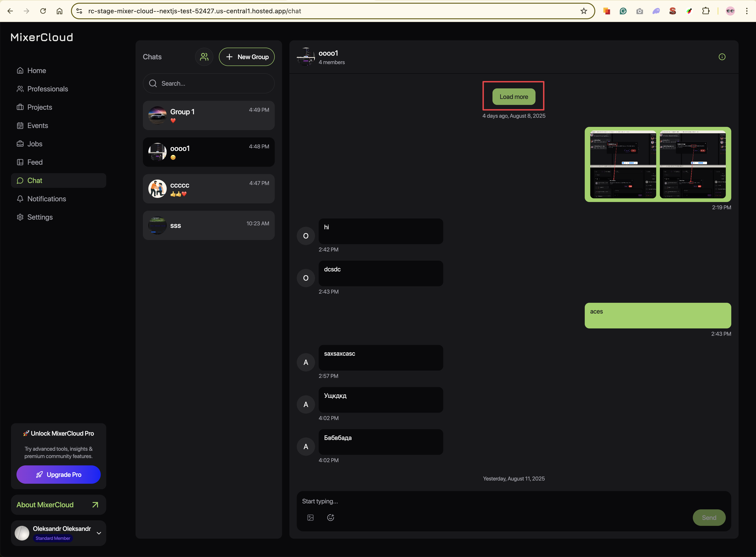Click the group info icon in chat header

point(722,57)
